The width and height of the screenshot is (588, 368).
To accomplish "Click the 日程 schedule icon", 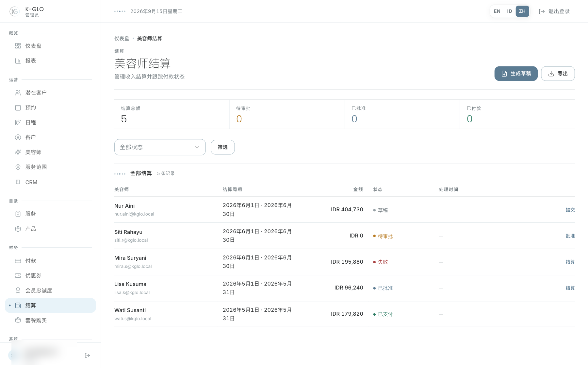I will pos(18,122).
